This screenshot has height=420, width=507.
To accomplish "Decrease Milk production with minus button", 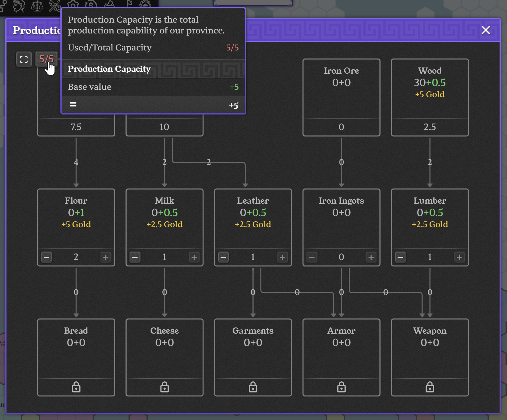I will (135, 257).
